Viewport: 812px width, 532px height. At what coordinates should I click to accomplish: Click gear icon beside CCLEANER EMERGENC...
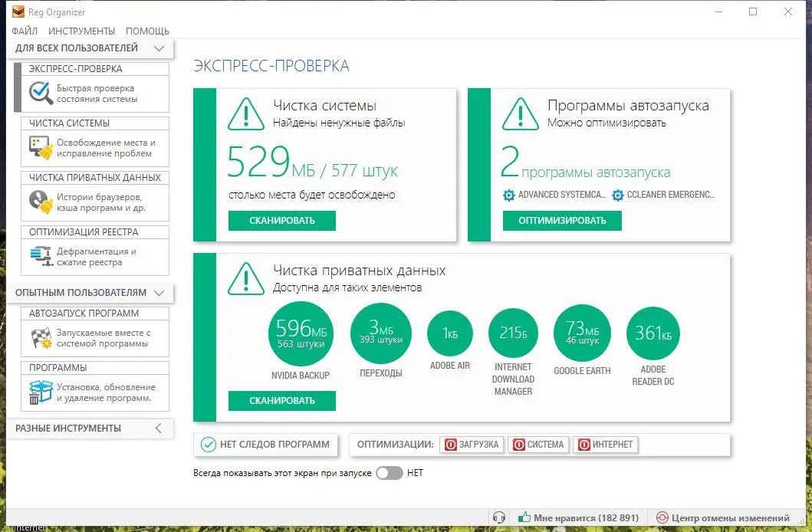click(618, 195)
